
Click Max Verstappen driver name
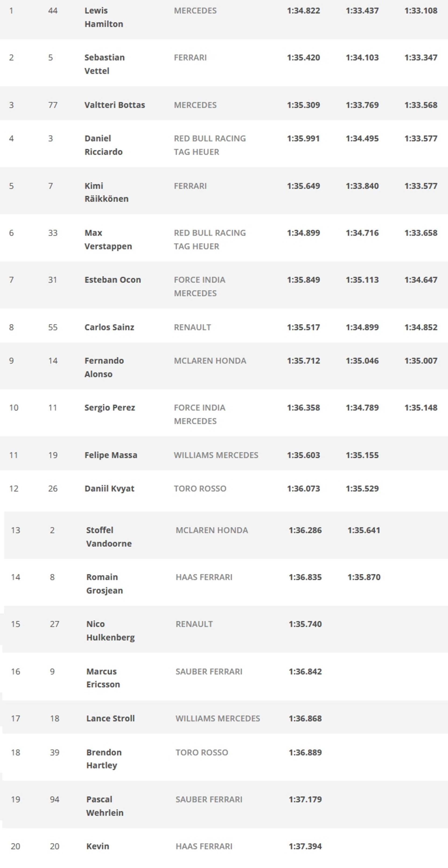click(108, 239)
